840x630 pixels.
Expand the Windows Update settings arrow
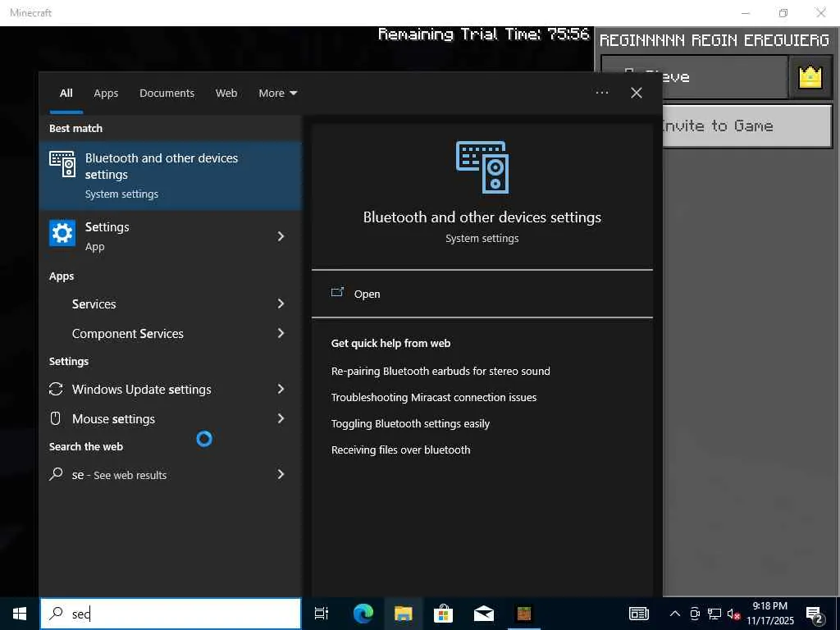tap(281, 389)
